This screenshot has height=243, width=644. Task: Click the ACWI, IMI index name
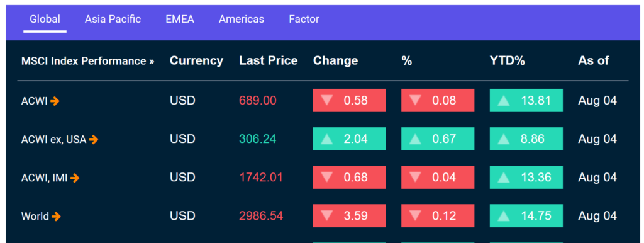[45, 178]
